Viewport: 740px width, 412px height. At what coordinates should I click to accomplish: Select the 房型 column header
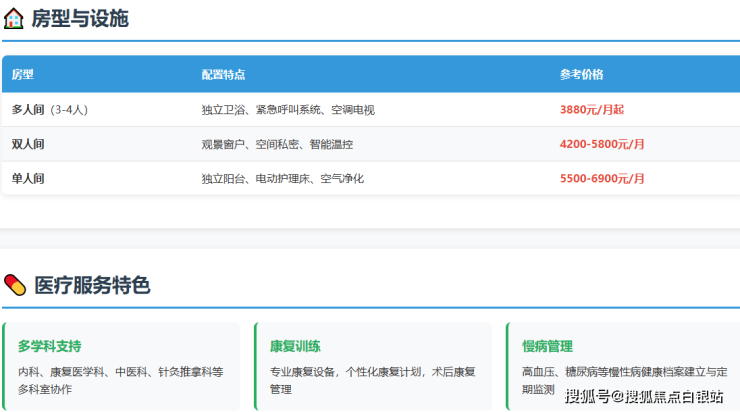click(23, 74)
